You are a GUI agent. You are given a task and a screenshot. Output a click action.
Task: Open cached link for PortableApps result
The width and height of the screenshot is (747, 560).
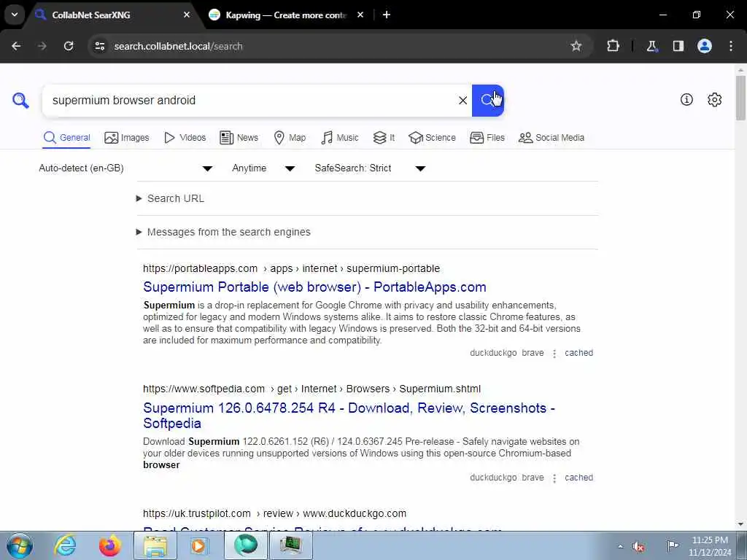[578, 353]
